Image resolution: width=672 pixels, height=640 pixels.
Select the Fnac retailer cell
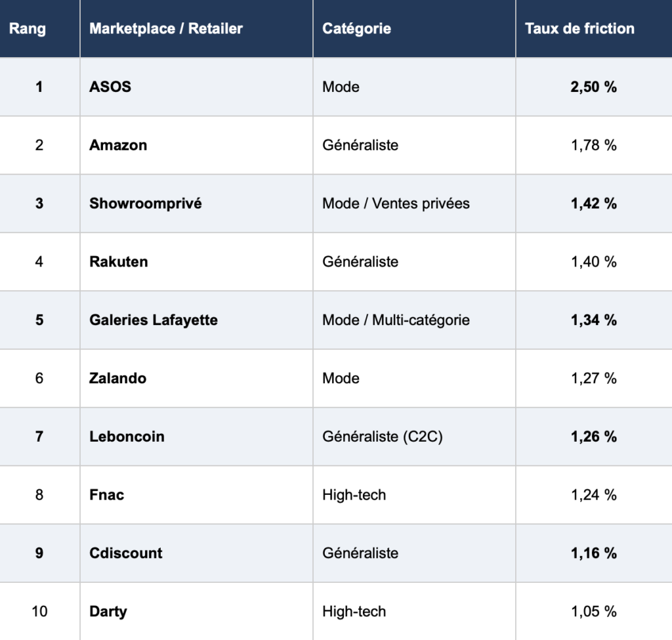tap(107, 495)
